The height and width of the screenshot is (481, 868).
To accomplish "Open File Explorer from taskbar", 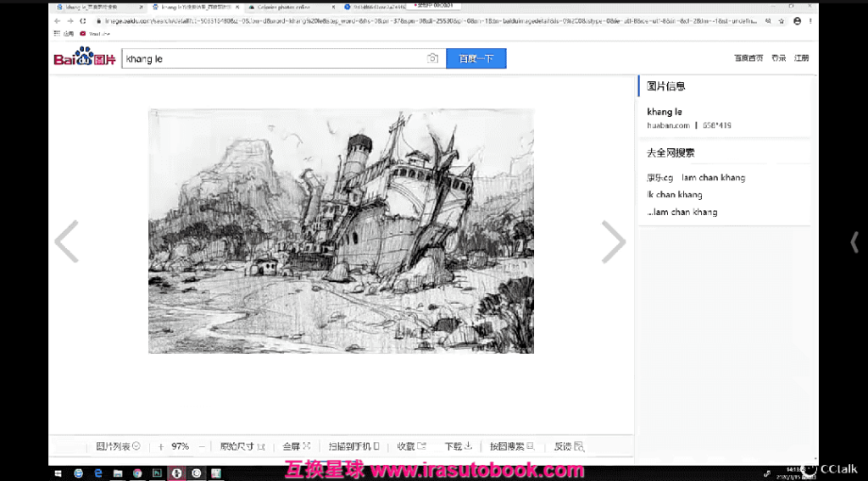I will (x=118, y=473).
